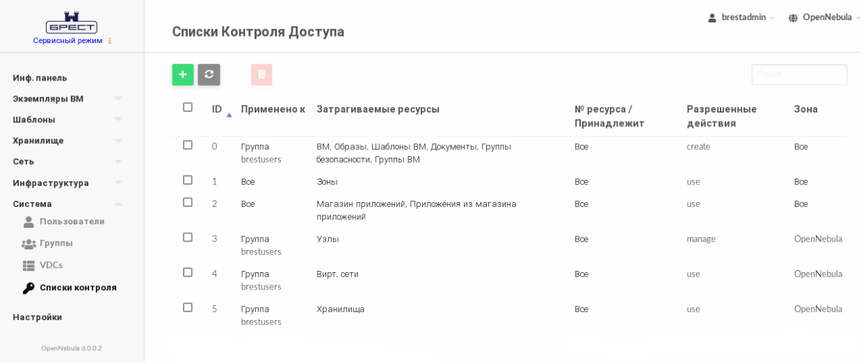Collapse the Система menu arrow
This screenshot has height=364, width=868.
[x=119, y=205]
